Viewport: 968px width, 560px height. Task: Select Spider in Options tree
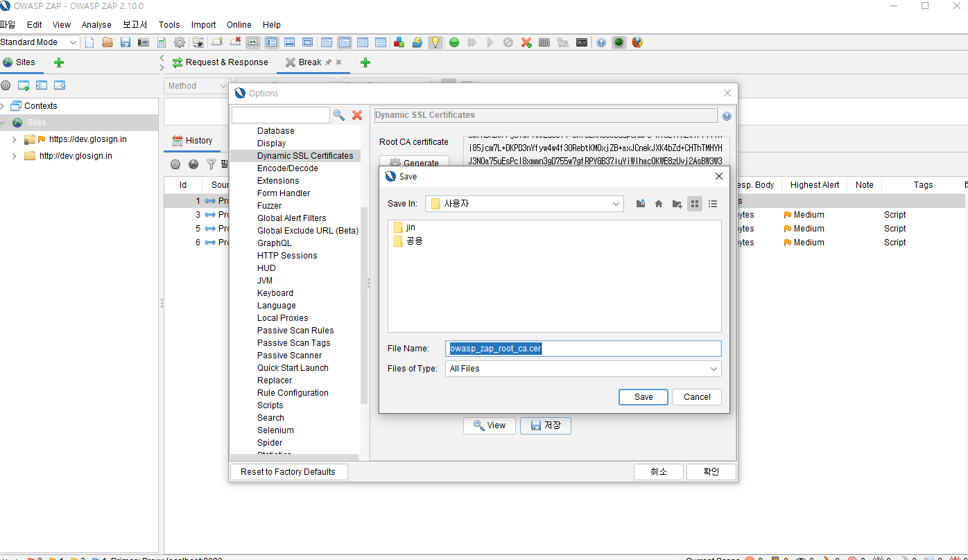point(270,443)
